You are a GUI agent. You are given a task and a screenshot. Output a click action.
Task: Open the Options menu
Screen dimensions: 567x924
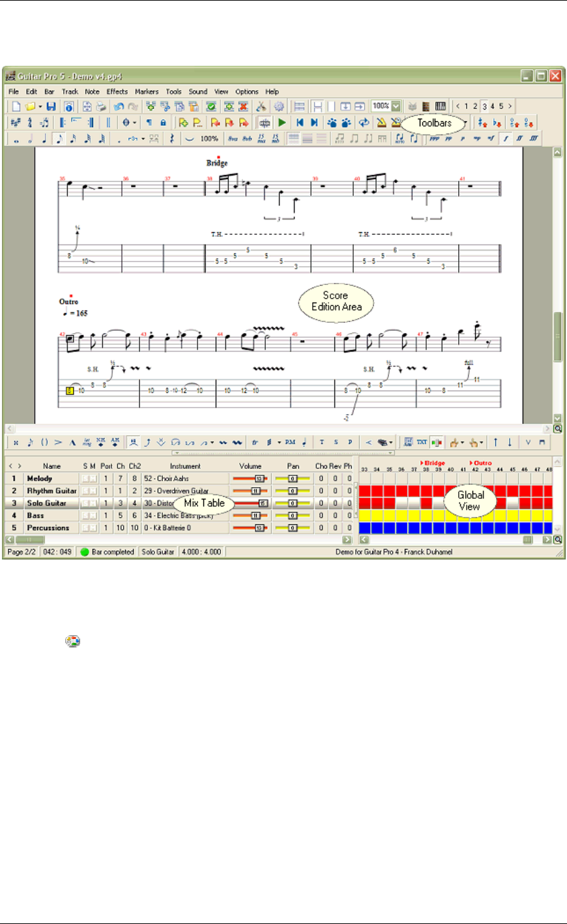247,92
